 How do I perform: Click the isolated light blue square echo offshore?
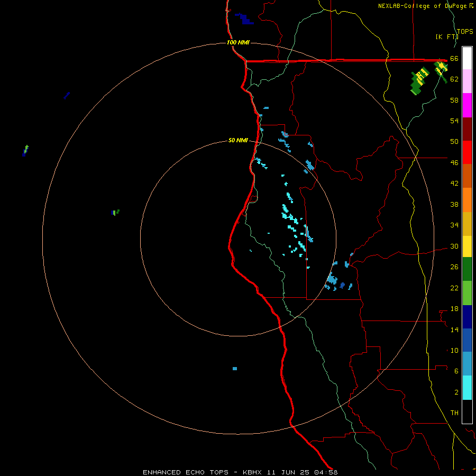(x=235, y=369)
